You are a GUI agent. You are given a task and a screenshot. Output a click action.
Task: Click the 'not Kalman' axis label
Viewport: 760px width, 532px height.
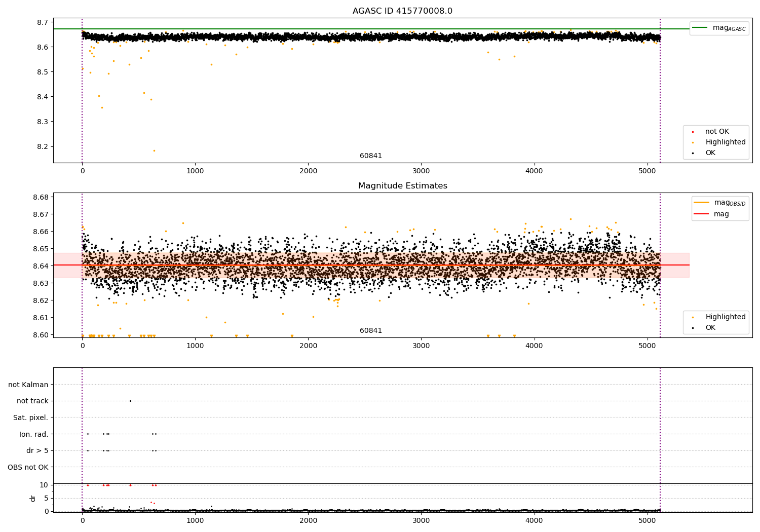(x=28, y=385)
